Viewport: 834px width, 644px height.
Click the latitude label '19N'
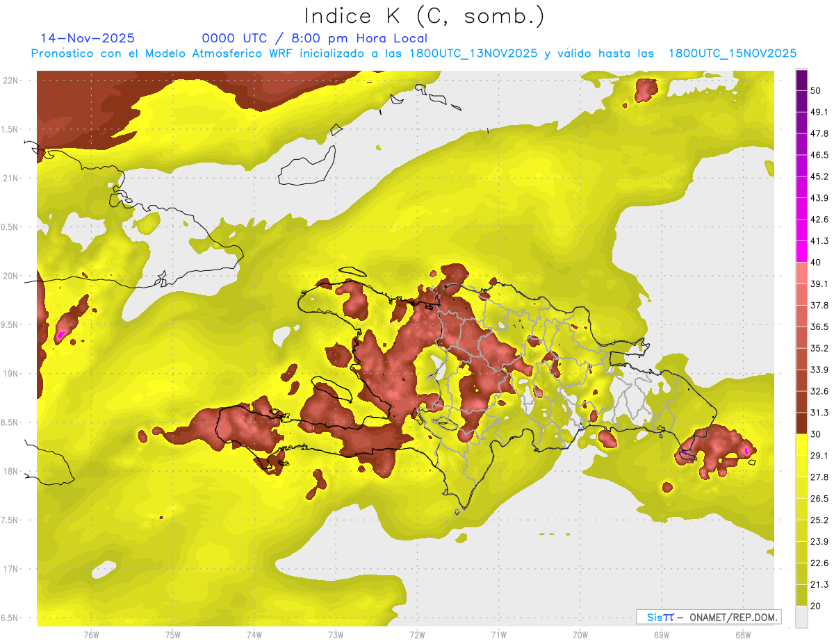pyautogui.click(x=11, y=373)
